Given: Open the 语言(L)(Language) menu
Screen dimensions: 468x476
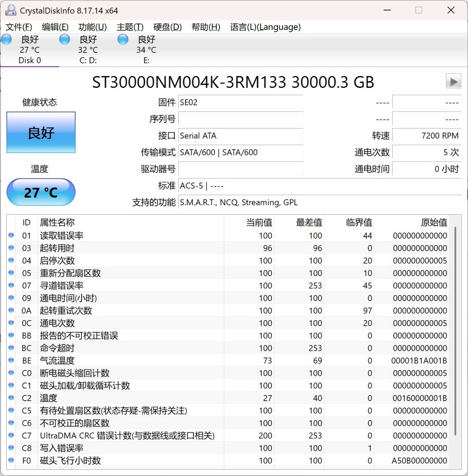Looking at the screenshot, I should pyautogui.click(x=265, y=27).
